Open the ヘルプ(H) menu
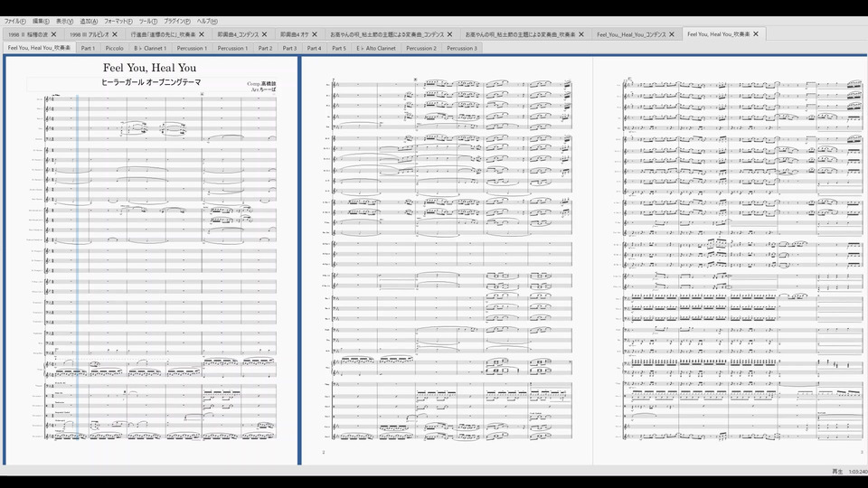The image size is (868, 488). pyautogui.click(x=207, y=21)
